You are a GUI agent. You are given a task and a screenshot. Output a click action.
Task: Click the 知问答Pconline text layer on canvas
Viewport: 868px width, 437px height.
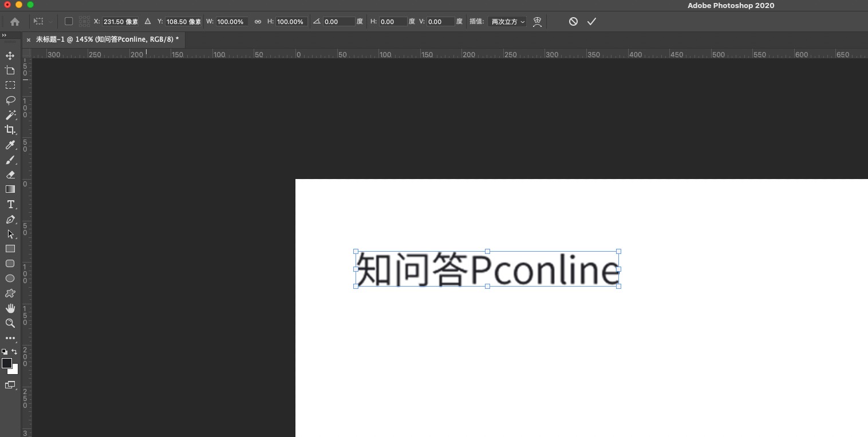click(487, 269)
